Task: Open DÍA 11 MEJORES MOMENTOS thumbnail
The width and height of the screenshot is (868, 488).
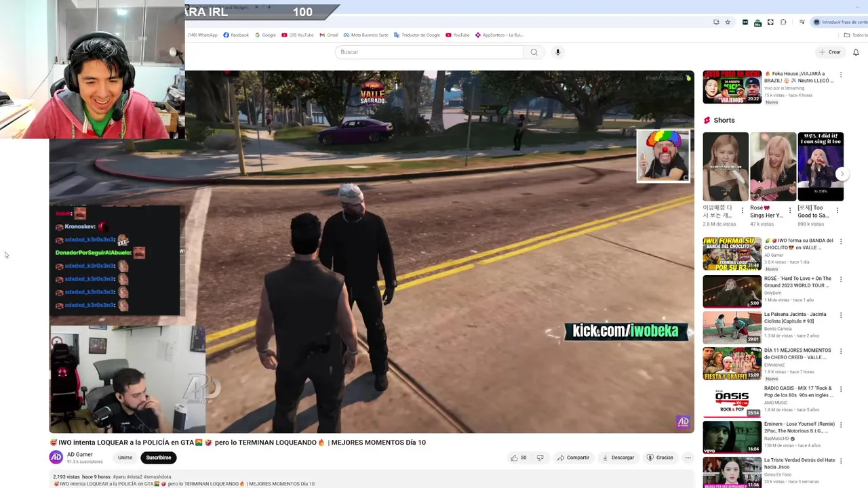Action: pyautogui.click(x=732, y=364)
